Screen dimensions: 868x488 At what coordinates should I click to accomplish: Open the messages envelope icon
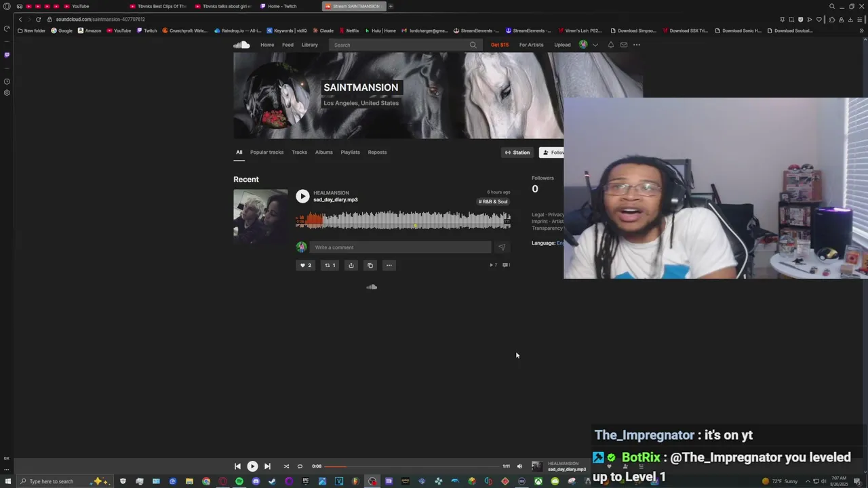[x=623, y=45]
